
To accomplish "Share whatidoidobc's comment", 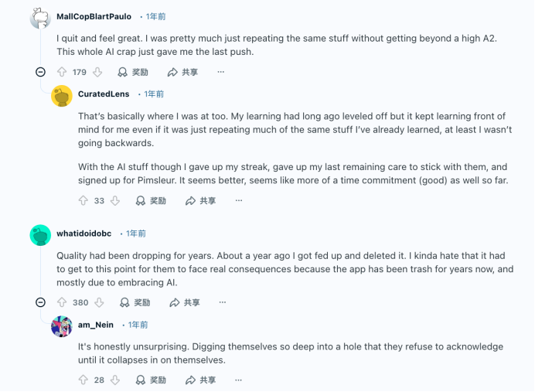I will pyautogui.click(x=185, y=302).
